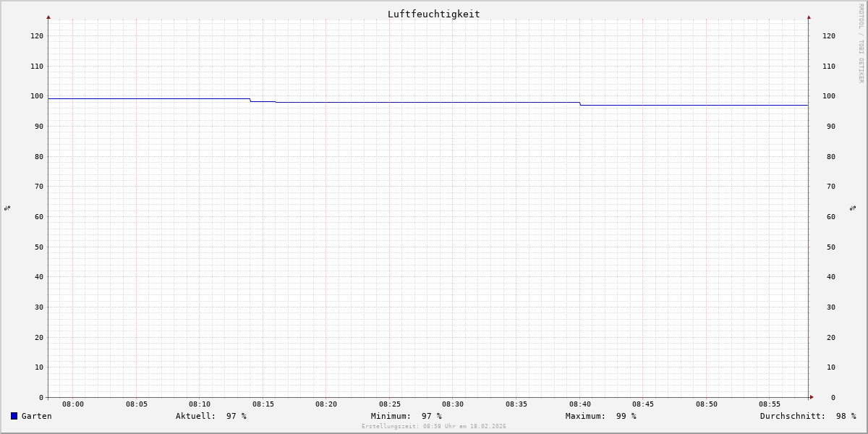Click the 08:20 time axis label
This screenshot has height=434, width=868.
(326, 404)
